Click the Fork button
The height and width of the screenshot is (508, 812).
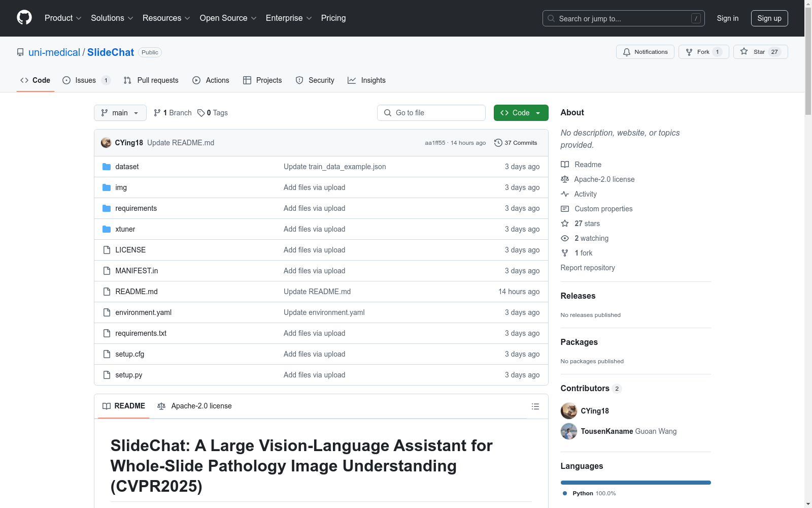[x=704, y=52]
